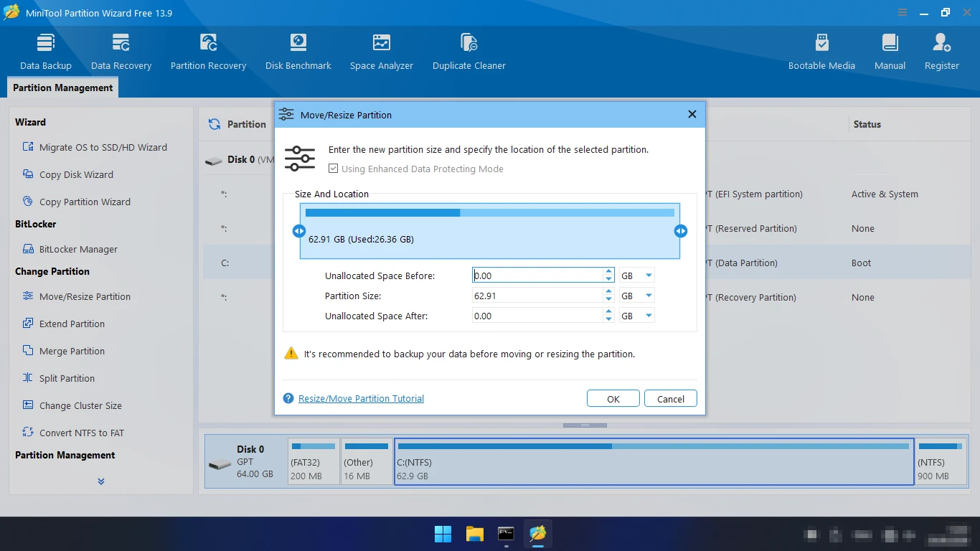Select the 900 MB NTFS partition block

tap(942, 461)
